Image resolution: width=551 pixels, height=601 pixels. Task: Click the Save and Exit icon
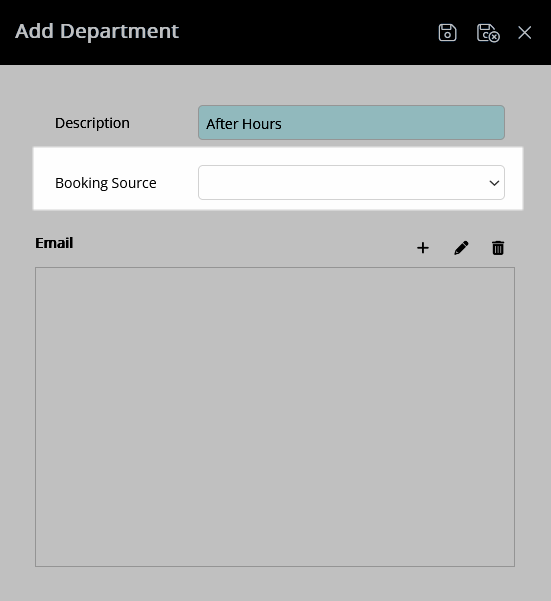pyautogui.click(x=488, y=33)
